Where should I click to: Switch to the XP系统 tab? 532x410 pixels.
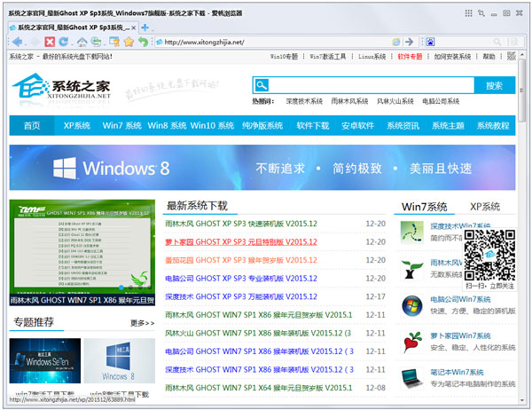click(485, 206)
